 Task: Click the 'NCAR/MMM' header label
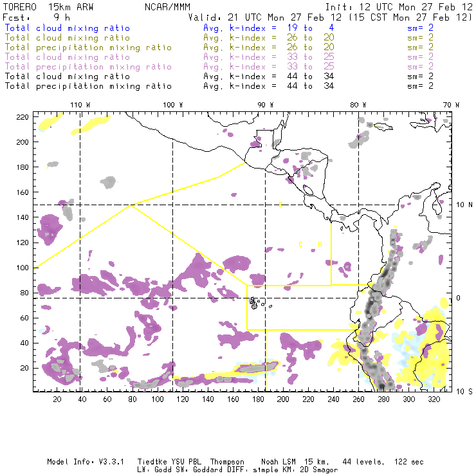coord(168,7)
